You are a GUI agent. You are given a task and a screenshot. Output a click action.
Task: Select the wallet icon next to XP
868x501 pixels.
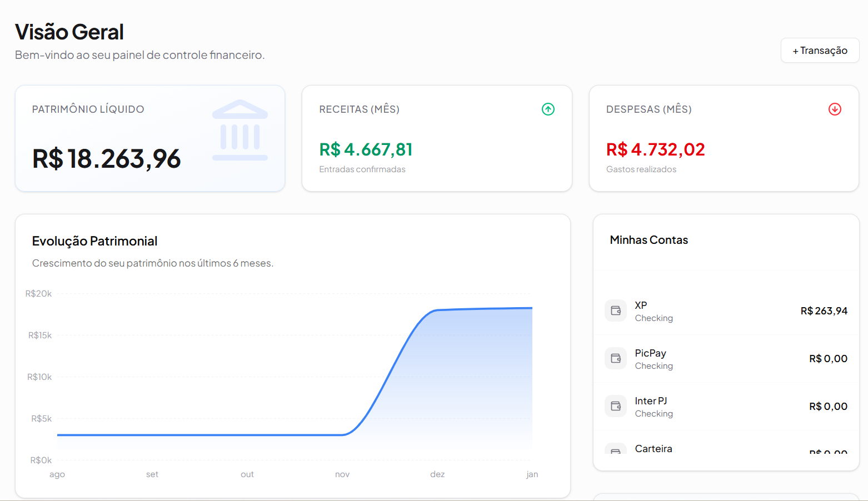pos(616,310)
